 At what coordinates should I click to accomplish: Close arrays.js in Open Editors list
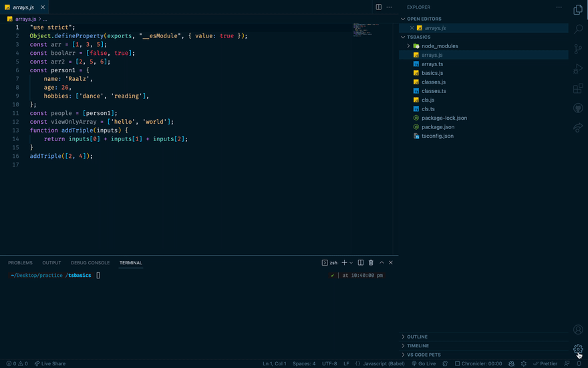412,28
